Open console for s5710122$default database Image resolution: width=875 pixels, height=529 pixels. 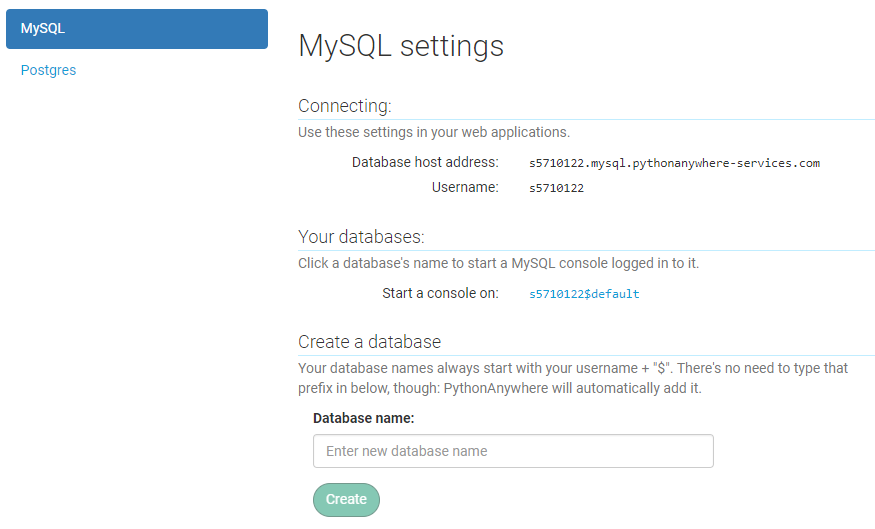coord(584,294)
